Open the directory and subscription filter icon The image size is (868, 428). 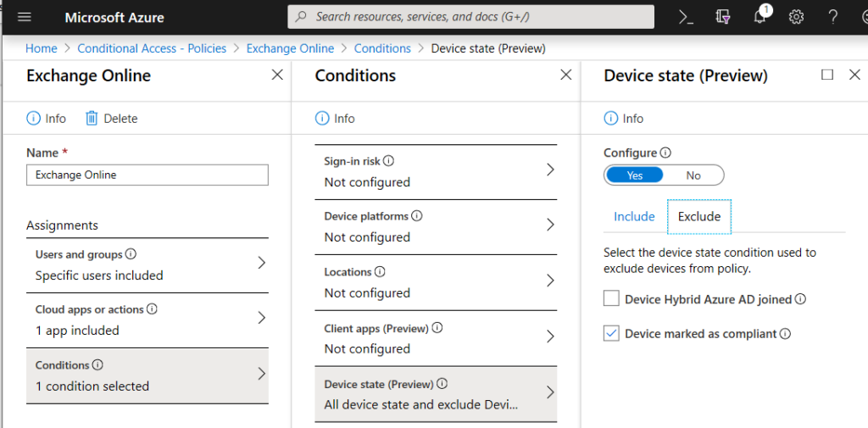[x=722, y=17]
